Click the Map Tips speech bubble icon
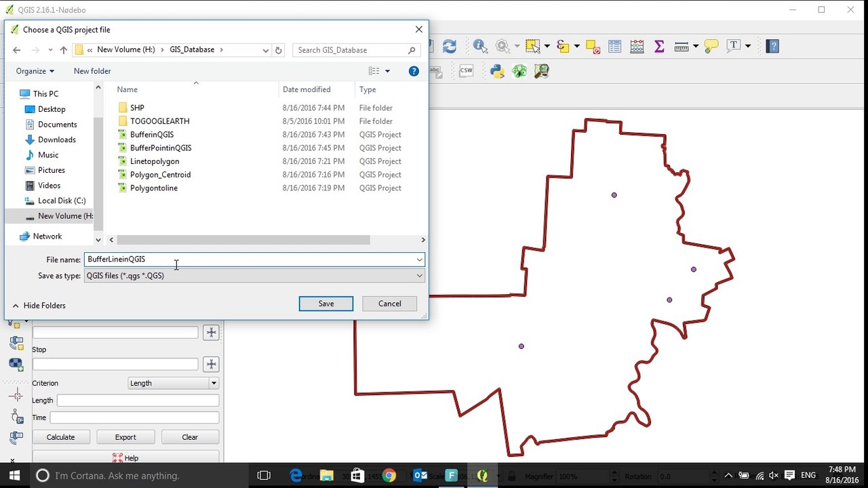The image size is (868, 488). coord(711,46)
